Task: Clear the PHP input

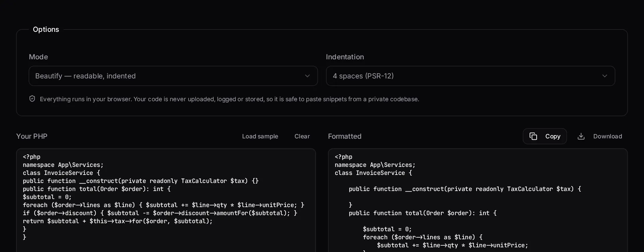Action: click(x=302, y=136)
